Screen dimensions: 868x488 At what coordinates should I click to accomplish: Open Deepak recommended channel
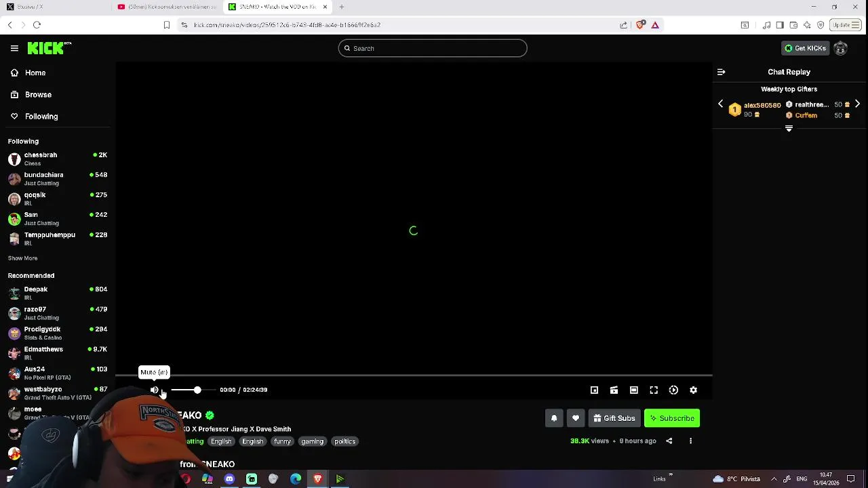58,293
